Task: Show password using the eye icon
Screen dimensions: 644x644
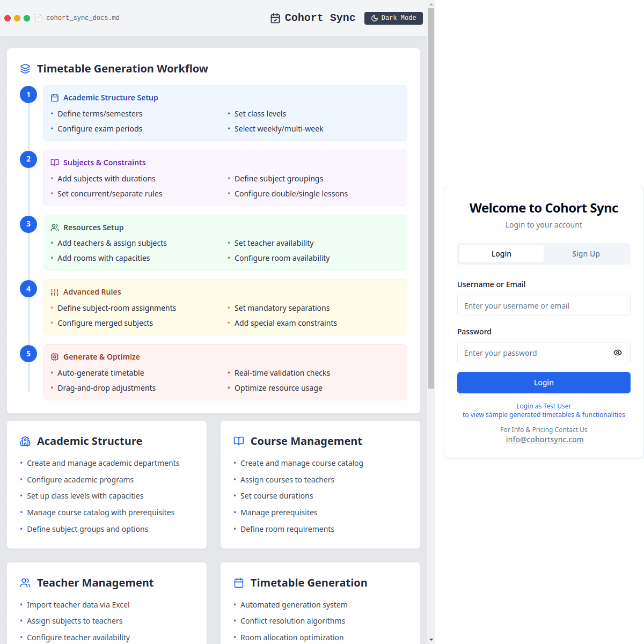Action: coord(618,353)
